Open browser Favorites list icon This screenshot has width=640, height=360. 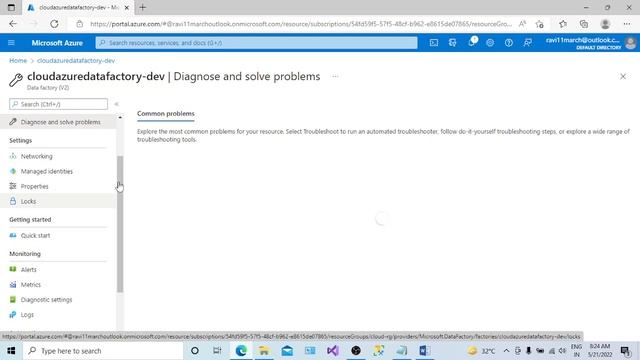click(563, 24)
